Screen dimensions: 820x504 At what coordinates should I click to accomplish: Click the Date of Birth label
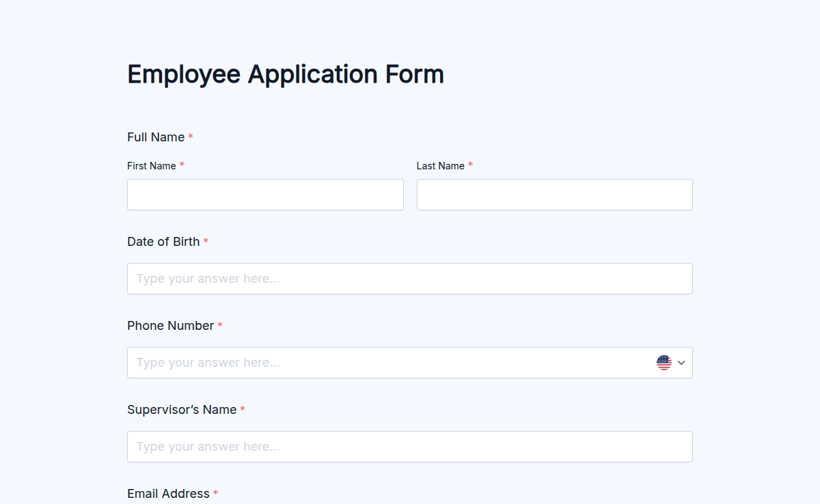(x=163, y=241)
